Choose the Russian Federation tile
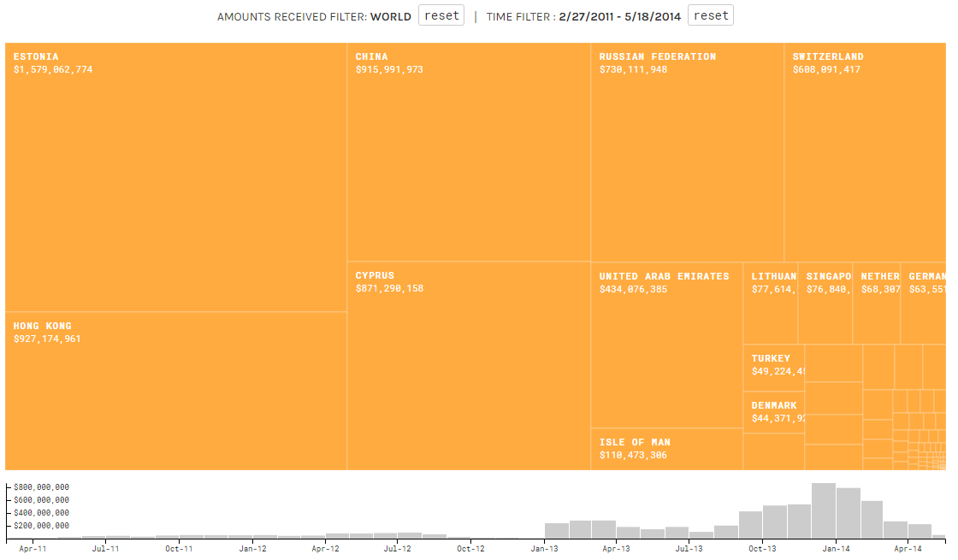Image resolution: width=958 pixels, height=560 pixels. click(687, 152)
